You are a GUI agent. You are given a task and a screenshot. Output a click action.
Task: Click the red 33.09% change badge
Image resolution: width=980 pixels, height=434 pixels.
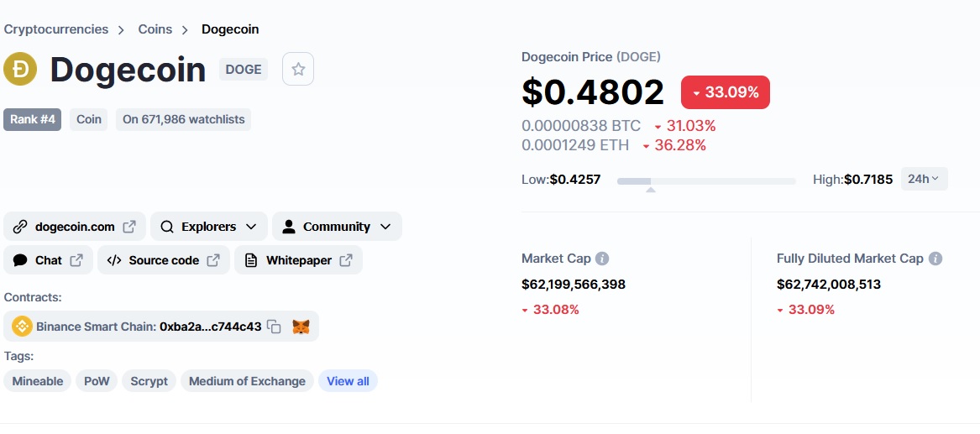725,92
